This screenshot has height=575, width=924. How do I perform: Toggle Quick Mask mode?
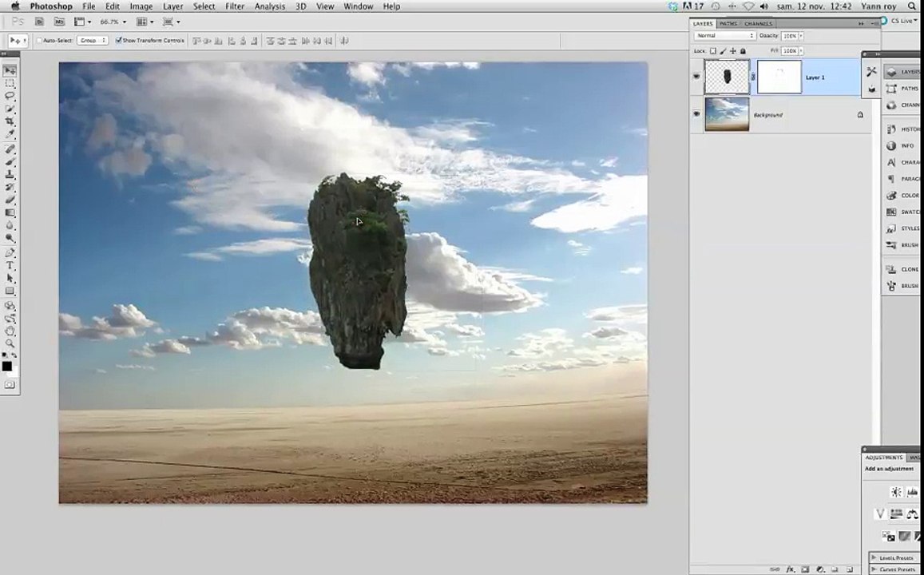tap(10, 385)
